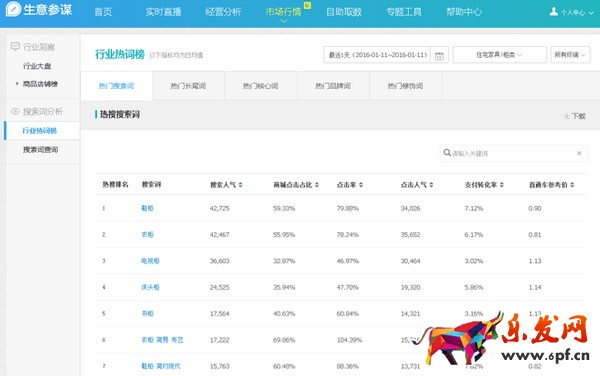Sort by 点击率 column arrows

361,185
